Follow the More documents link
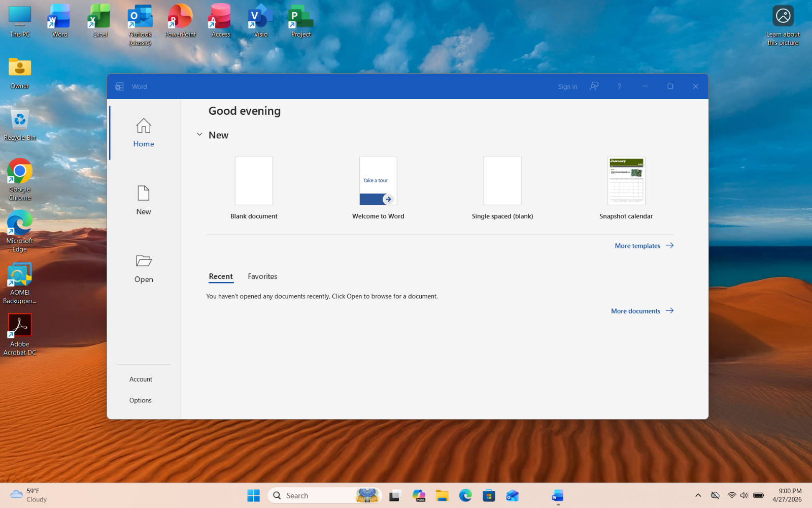 pyautogui.click(x=642, y=311)
